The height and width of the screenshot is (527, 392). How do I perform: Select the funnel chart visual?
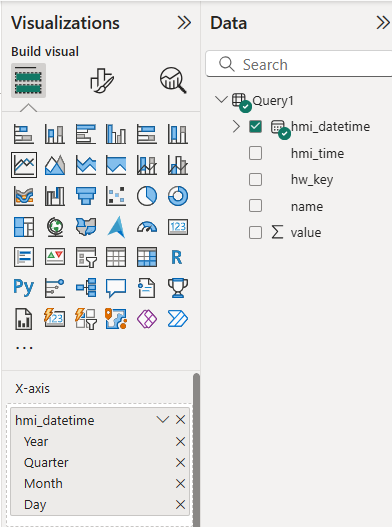point(85,196)
